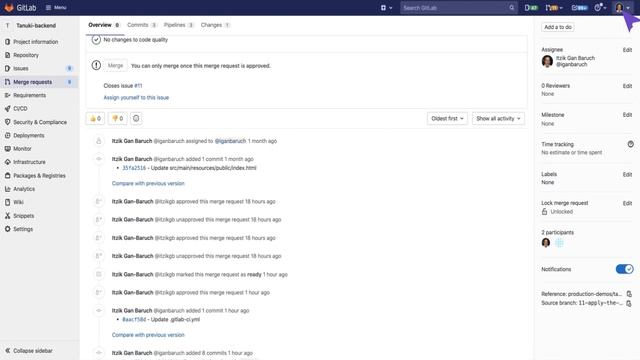This screenshot has width=640, height=360.
Task: Edit the Labels
Action: click(627, 174)
